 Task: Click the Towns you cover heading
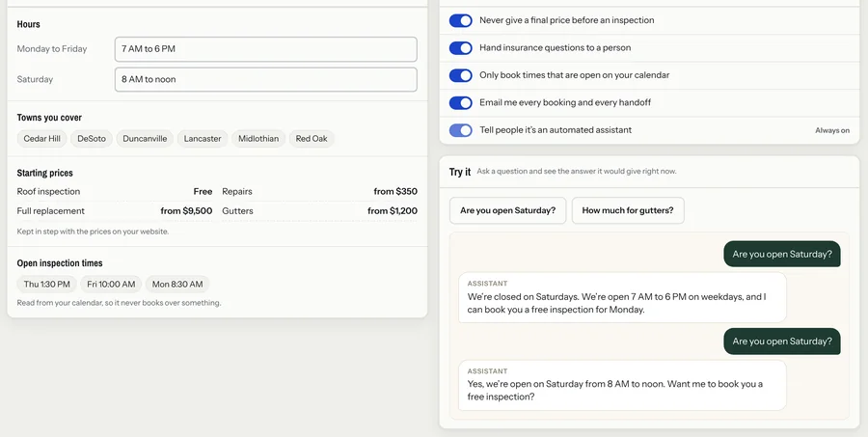pyautogui.click(x=49, y=118)
